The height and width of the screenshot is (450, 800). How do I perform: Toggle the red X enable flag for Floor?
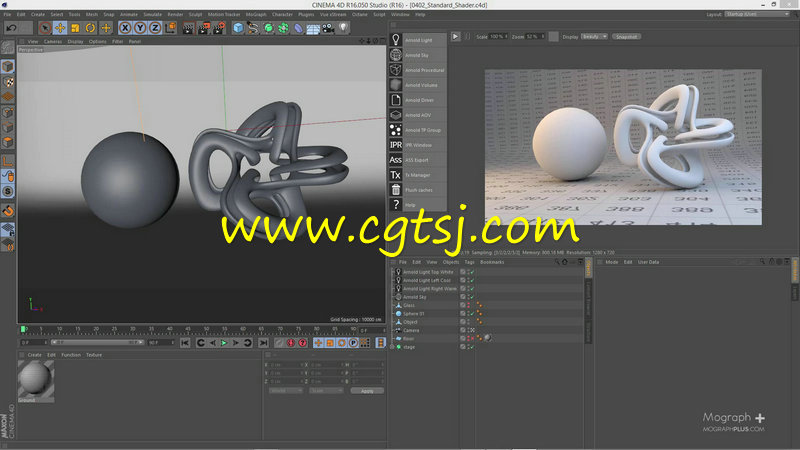click(x=472, y=338)
